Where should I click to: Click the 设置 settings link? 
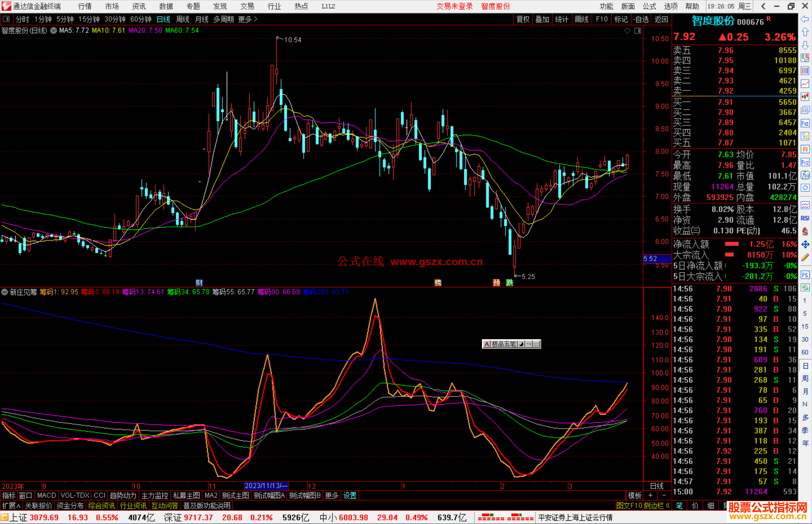coord(350,495)
